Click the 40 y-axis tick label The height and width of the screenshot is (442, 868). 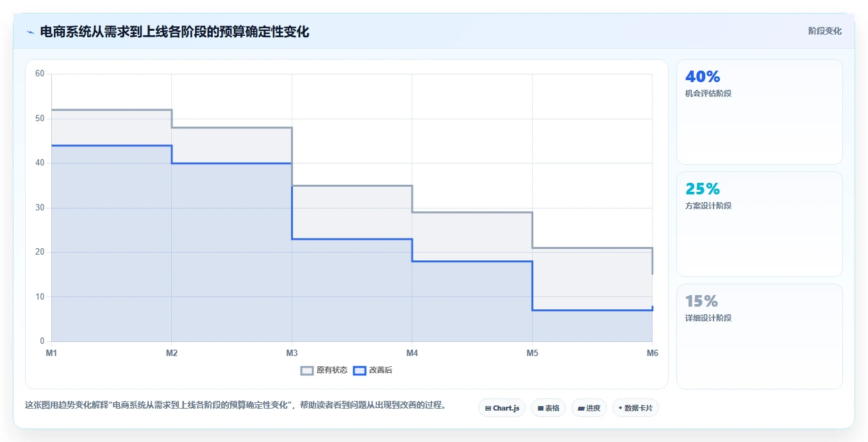point(40,163)
